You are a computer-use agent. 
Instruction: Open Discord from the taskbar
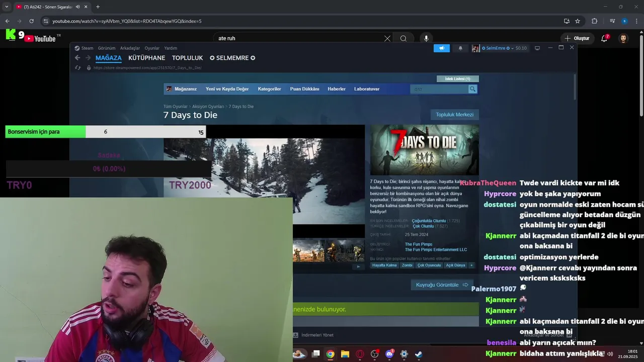click(x=389, y=354)
